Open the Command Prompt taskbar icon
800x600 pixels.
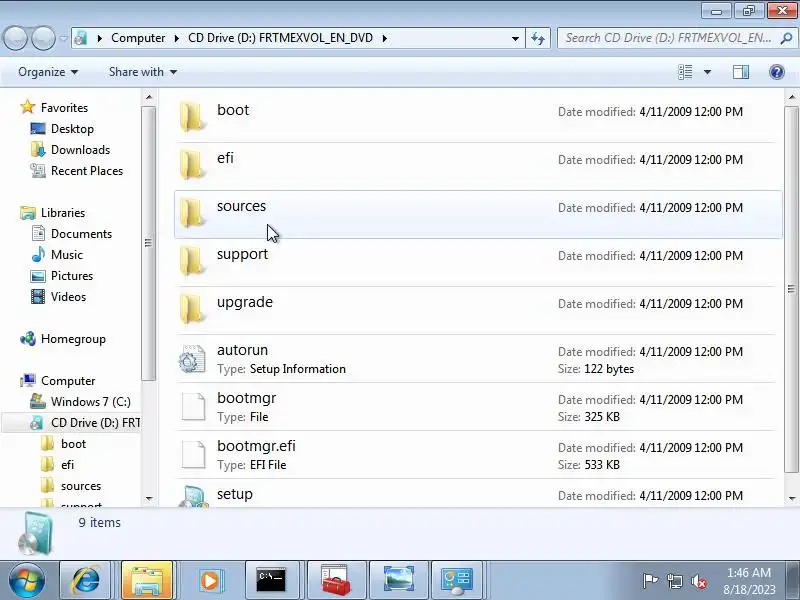(271, 580)
